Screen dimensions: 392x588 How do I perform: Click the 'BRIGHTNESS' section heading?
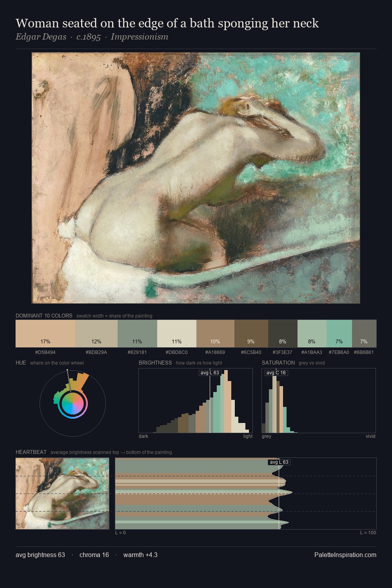(155, 363)
